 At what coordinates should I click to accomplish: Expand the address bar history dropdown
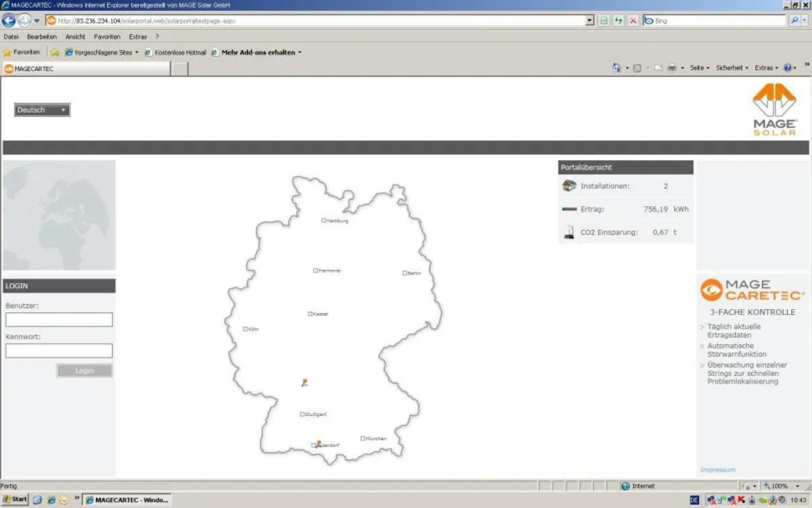pyautogui.click(x=590, y=21)
